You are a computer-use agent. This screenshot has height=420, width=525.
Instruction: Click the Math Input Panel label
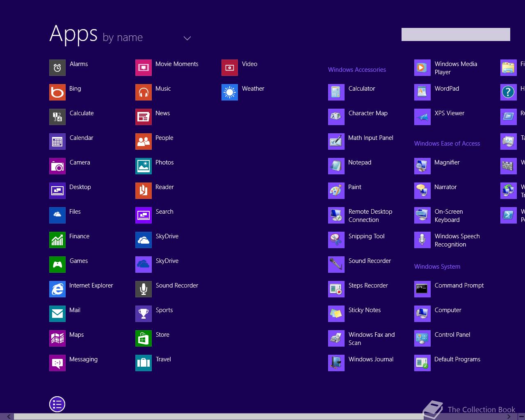point(371,138)
